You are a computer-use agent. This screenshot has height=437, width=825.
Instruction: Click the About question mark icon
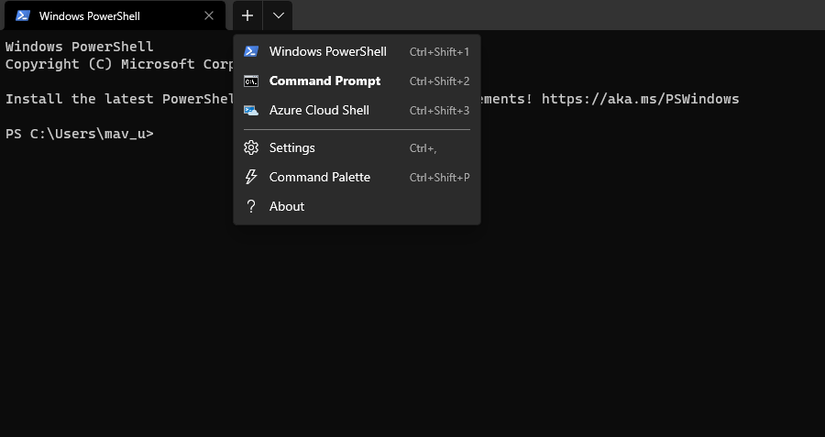click(251, 206)
